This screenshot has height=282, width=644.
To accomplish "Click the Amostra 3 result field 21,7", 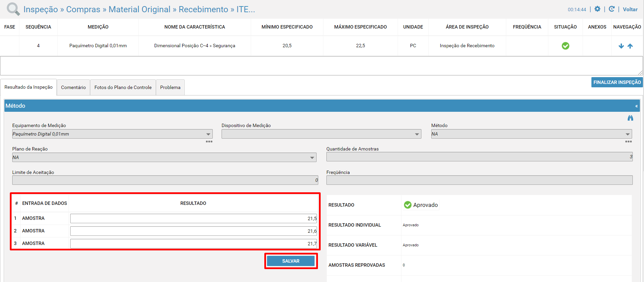I will pyautogui.click(x=193, y=244).
